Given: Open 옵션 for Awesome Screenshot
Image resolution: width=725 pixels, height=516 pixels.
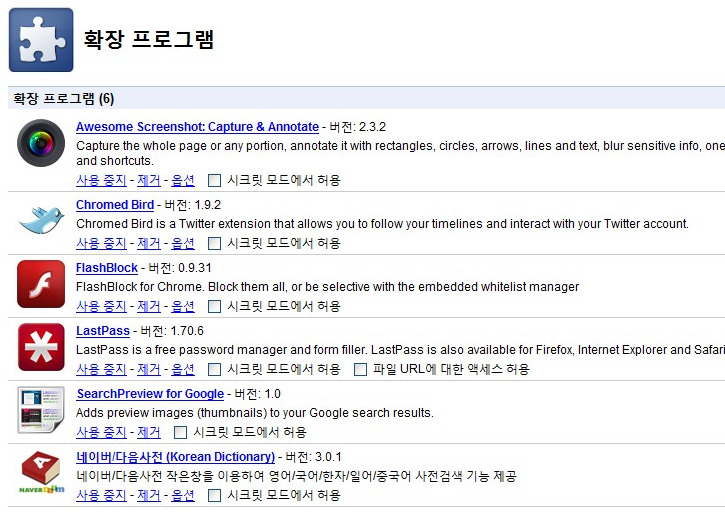Looking at the screenshot, I should click(x=183, y=180).
